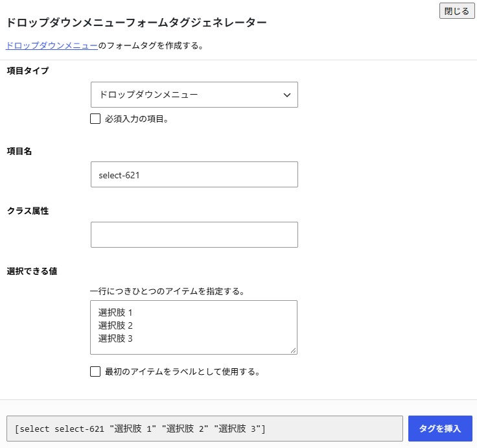Click the 選択できる値 label

[32, 271]
